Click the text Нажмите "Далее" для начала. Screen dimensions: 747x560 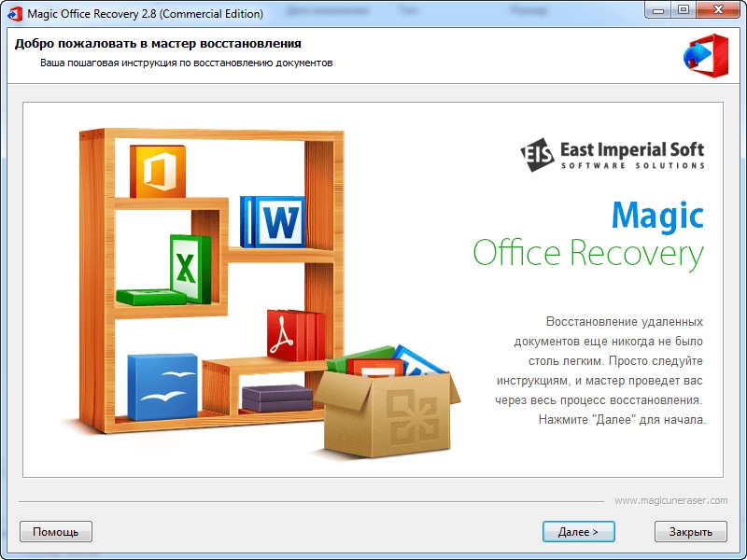(622, 419)
